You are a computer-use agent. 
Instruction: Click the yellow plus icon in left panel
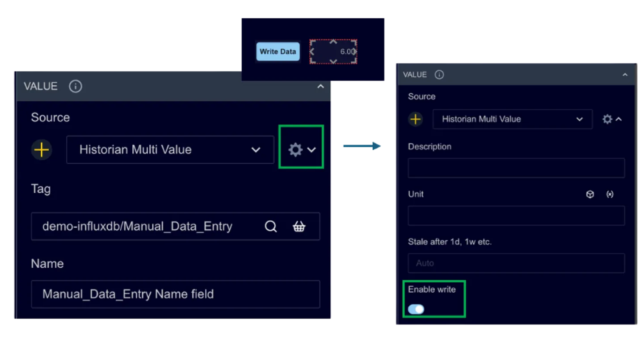tap(42, 150)
